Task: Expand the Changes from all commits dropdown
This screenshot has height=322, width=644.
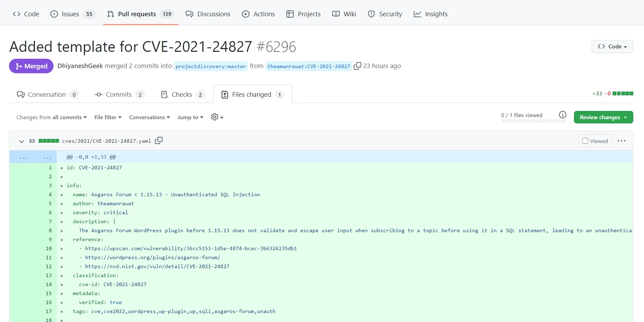Action: 51,117
